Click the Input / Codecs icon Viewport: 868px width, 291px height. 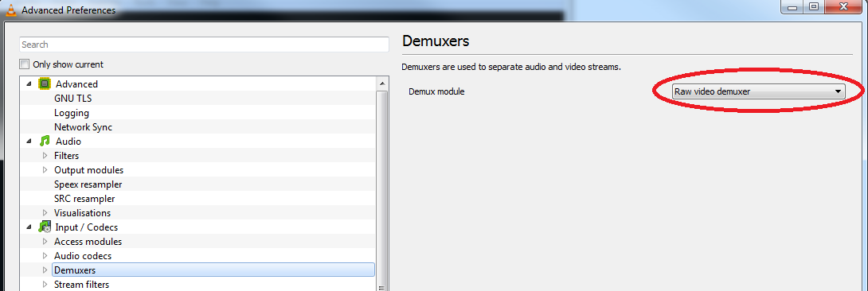pyautogui.click(x=45, y=227)
